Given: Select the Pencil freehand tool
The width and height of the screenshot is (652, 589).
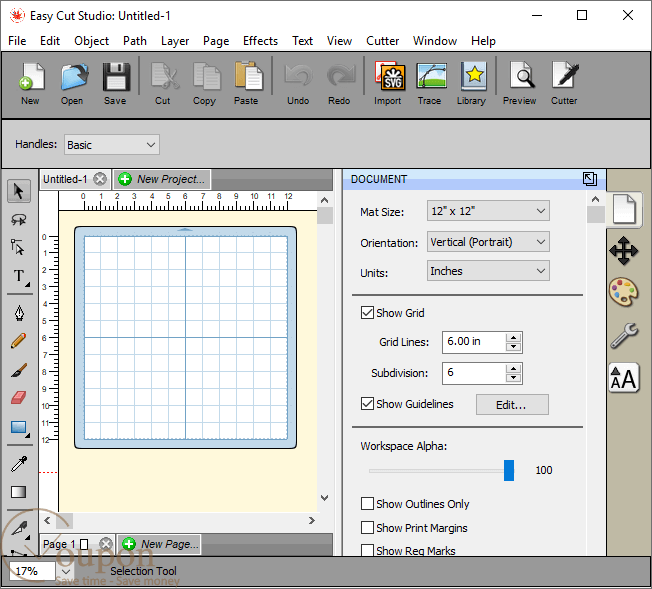Looking at the screenshot, I should click(x=19, y=341).
